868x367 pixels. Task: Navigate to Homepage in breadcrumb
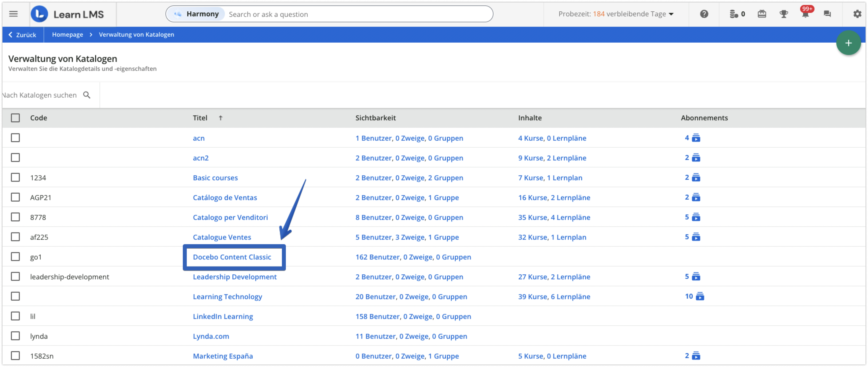click(x=67, y=35)
